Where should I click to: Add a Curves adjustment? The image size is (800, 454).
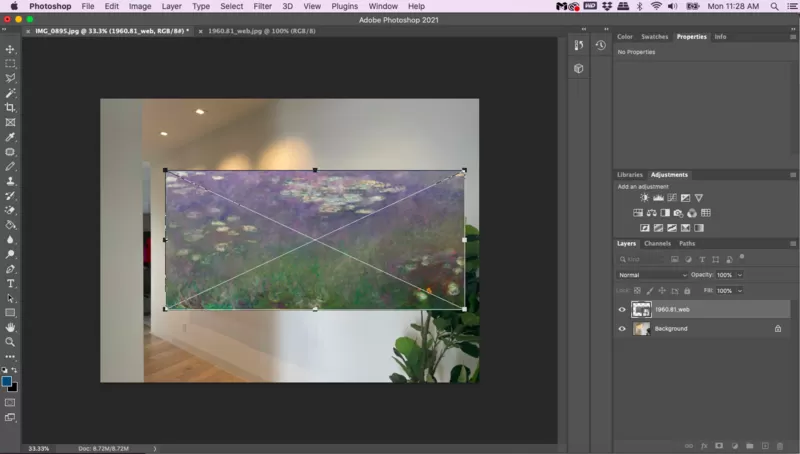(672, 198)
